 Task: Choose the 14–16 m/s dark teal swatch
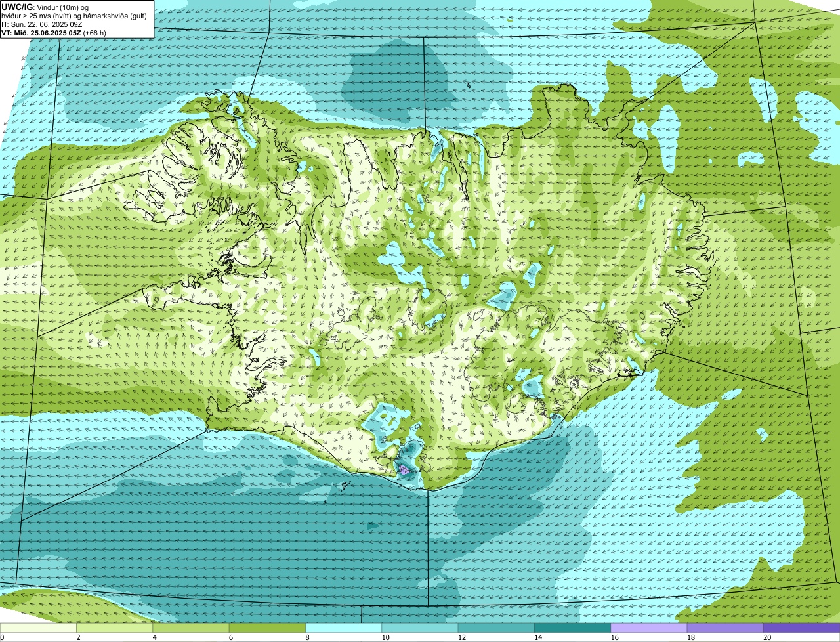pos(573,628)
